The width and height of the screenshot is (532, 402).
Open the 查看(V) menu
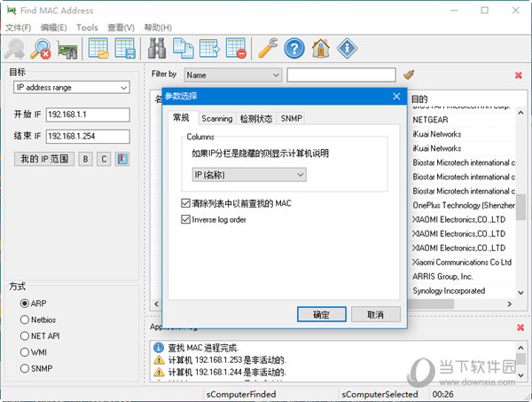(x=121, y=28)
